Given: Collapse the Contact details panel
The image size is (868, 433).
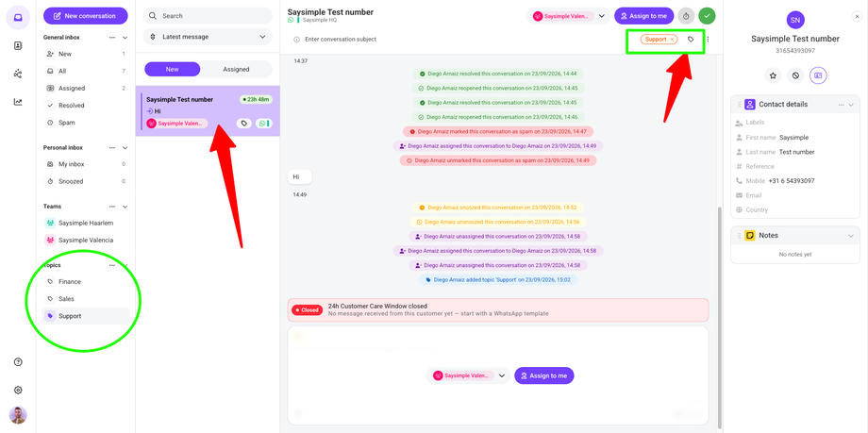Looking at the screenshot, I should tap(851, 105).
